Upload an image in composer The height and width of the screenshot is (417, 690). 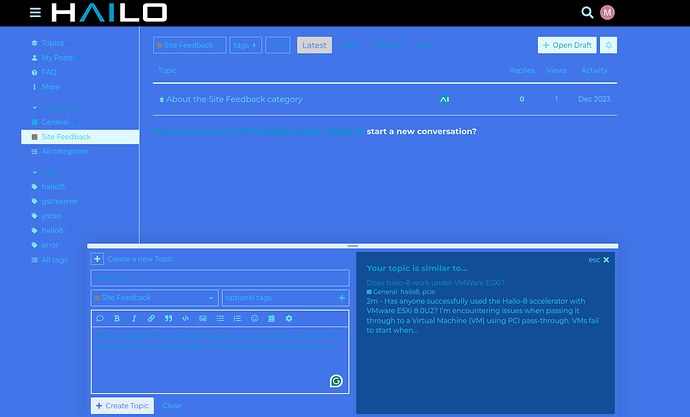click(203, 318)
